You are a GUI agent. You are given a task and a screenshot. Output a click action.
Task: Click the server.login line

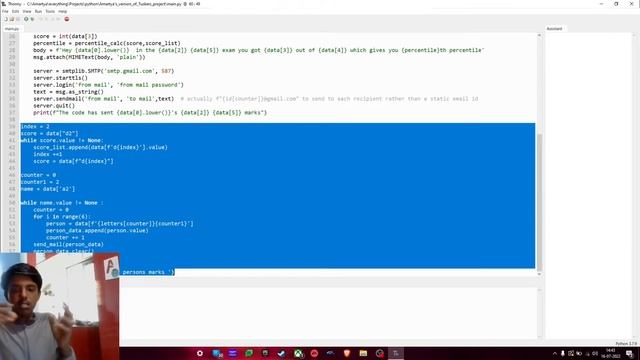coord(109,85)
